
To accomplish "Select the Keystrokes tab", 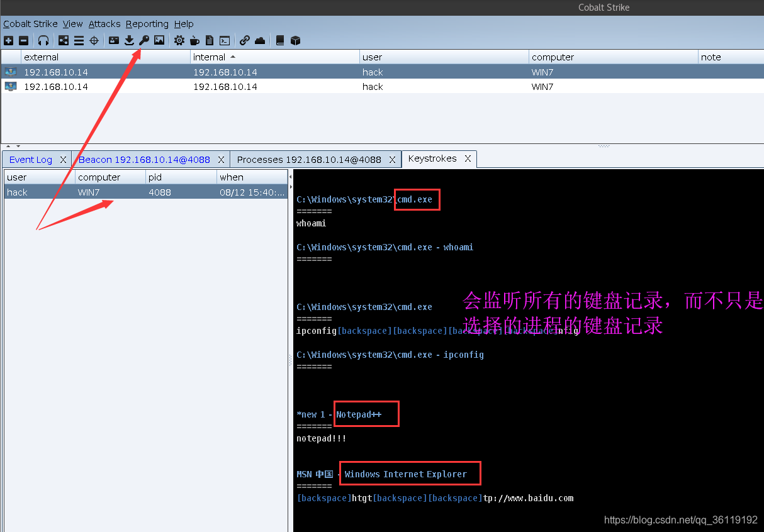I will [x=432, y=158].
